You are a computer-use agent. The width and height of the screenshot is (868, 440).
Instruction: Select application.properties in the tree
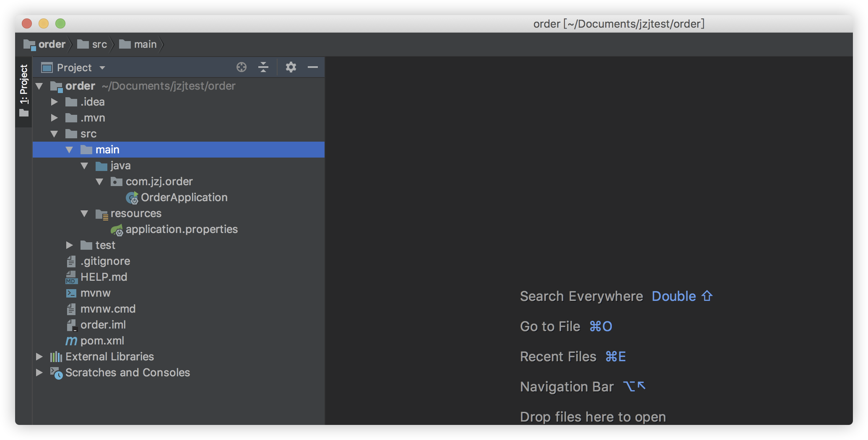click(182, 229)
